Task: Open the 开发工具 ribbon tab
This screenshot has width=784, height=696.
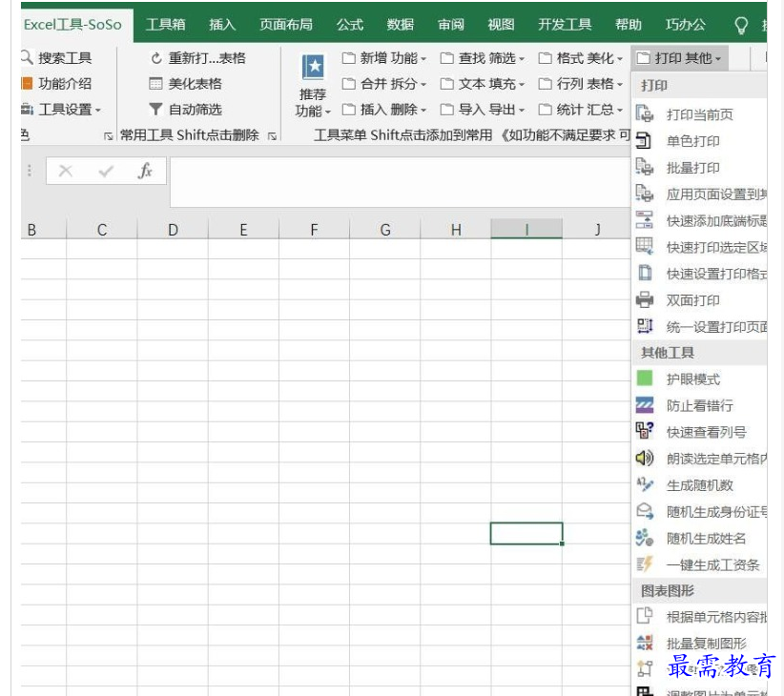Action: pos(565,25)
